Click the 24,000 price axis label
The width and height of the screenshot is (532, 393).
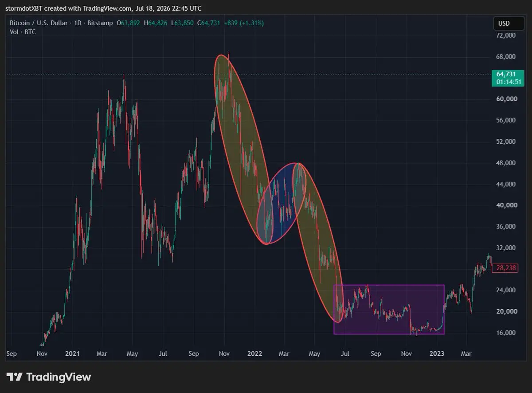505,290
